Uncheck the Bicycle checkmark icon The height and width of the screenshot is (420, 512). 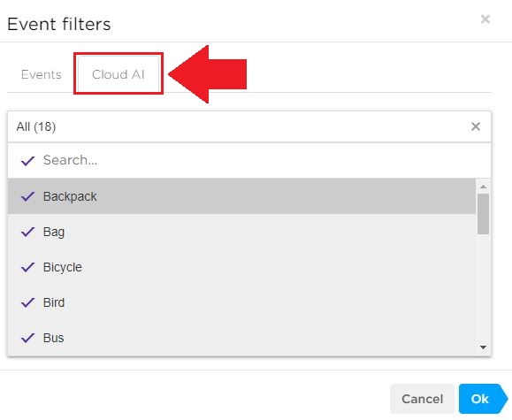pos(28,267)
